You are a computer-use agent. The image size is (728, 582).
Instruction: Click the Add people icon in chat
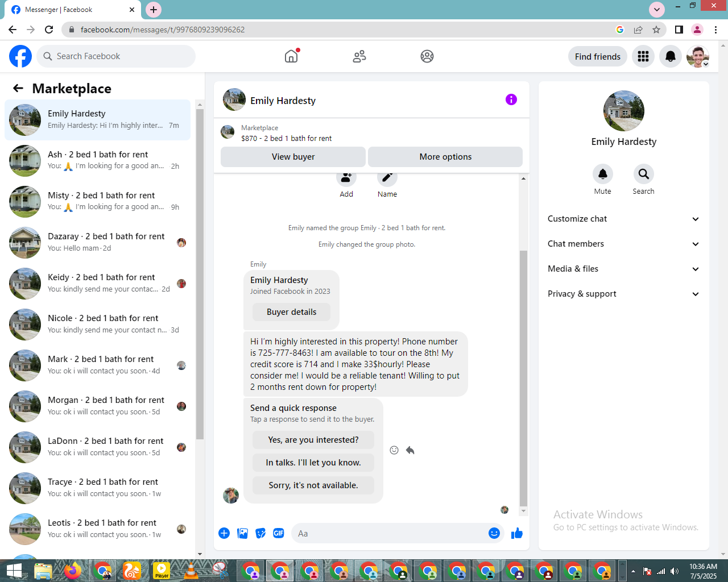pos(346,178)
